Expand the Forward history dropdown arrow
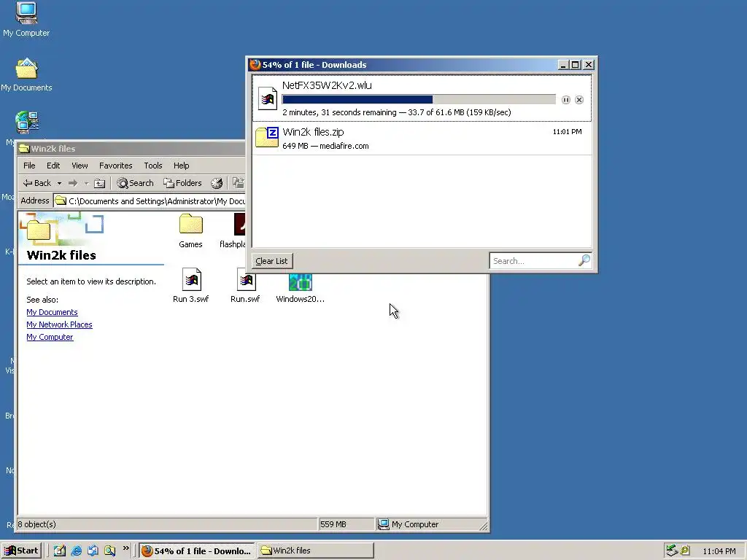 [86, 183]
